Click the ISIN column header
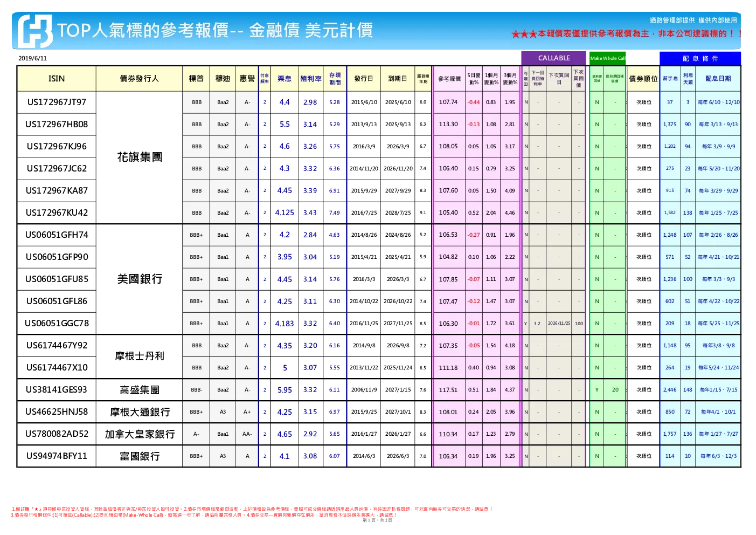The width and height of the screenshot is (756, 535). point(57,79)
